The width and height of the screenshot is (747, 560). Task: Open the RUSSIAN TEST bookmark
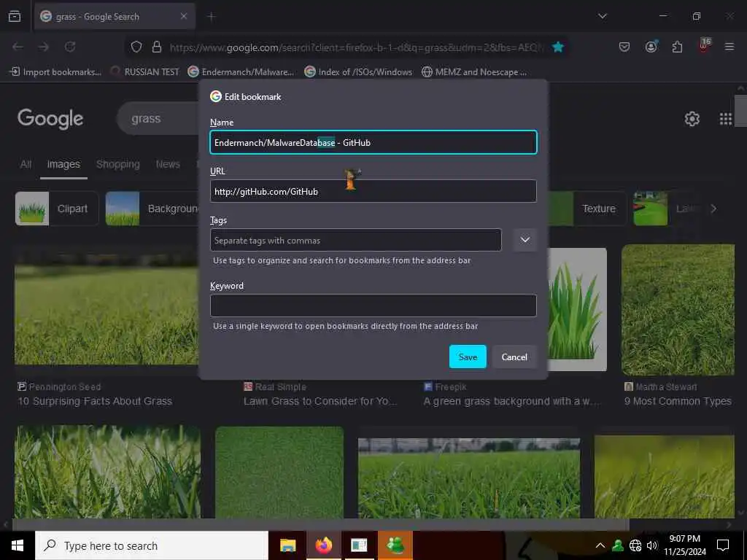145,72
